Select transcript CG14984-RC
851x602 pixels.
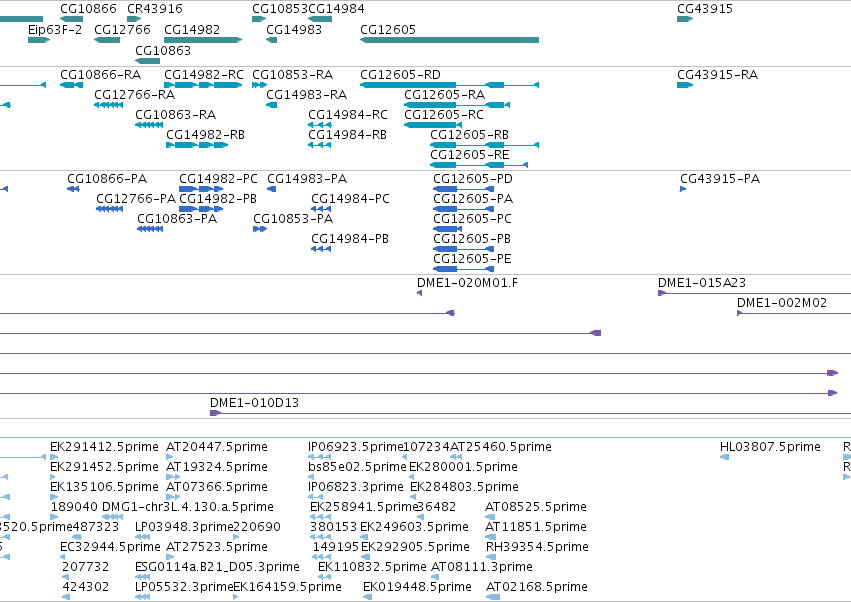tap(348, 115)
